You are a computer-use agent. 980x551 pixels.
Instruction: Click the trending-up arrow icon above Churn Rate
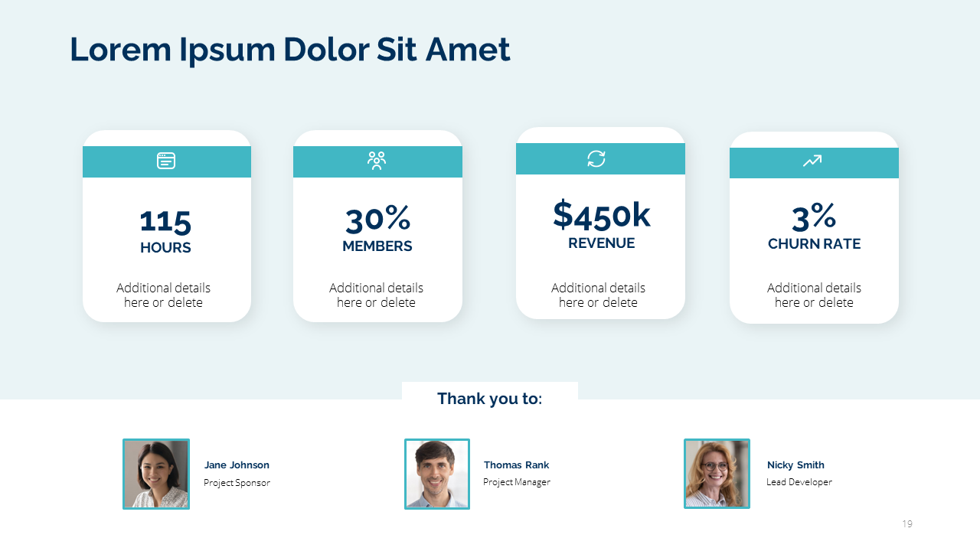812,161
